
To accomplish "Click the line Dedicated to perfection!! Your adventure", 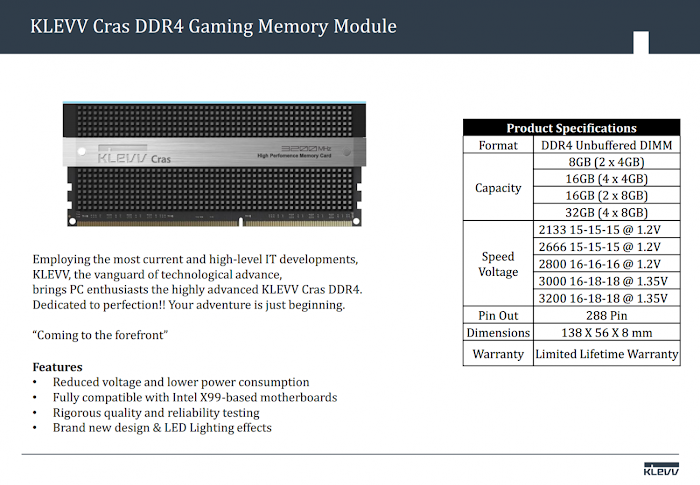I will click(188, 305).
